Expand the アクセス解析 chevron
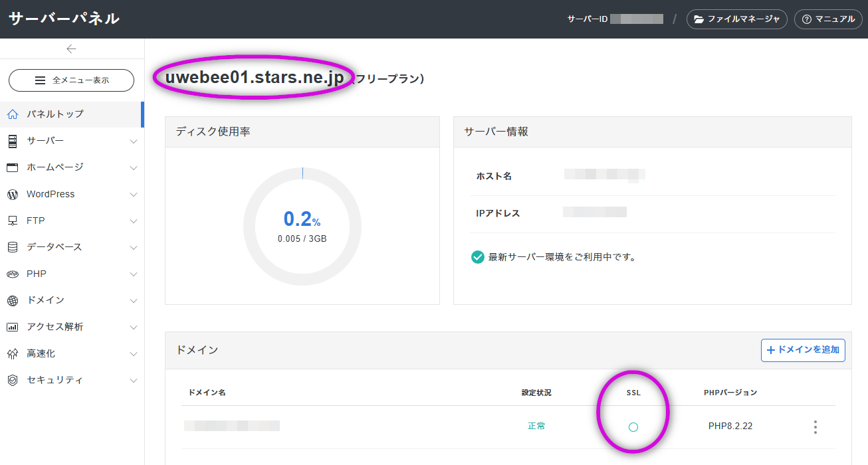This screenshot has width=868, height=465. click(x=134, y=327)
